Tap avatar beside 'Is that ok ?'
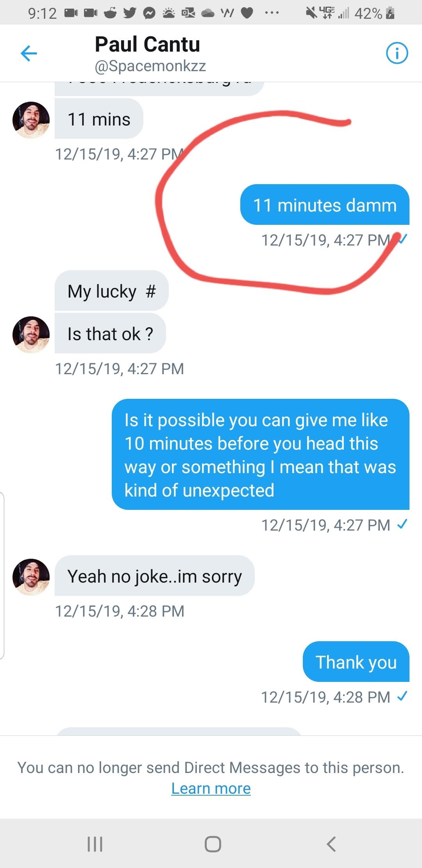This screenshot has height=868, width=422. tap(31, 335)
